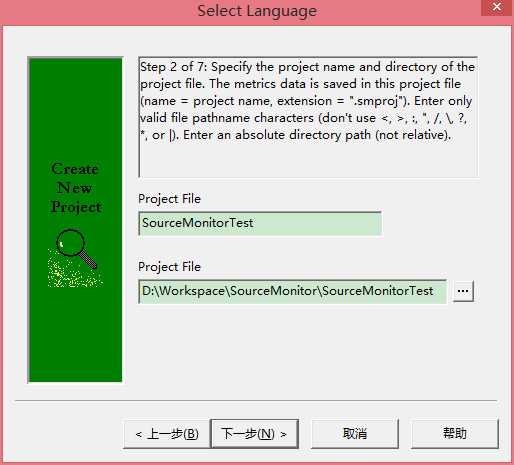Click the Select Language title bar text
This screenshot has width=514, height=465.
coord(257,11)
